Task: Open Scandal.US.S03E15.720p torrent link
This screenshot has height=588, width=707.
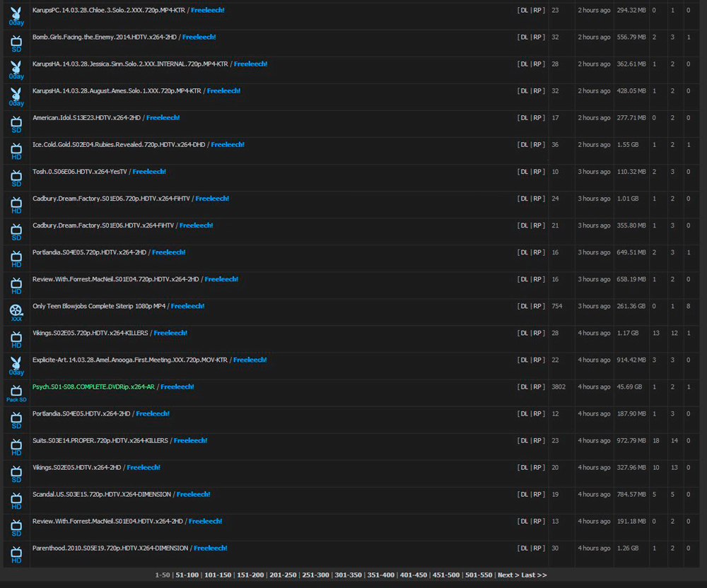Action: [101, 494]
